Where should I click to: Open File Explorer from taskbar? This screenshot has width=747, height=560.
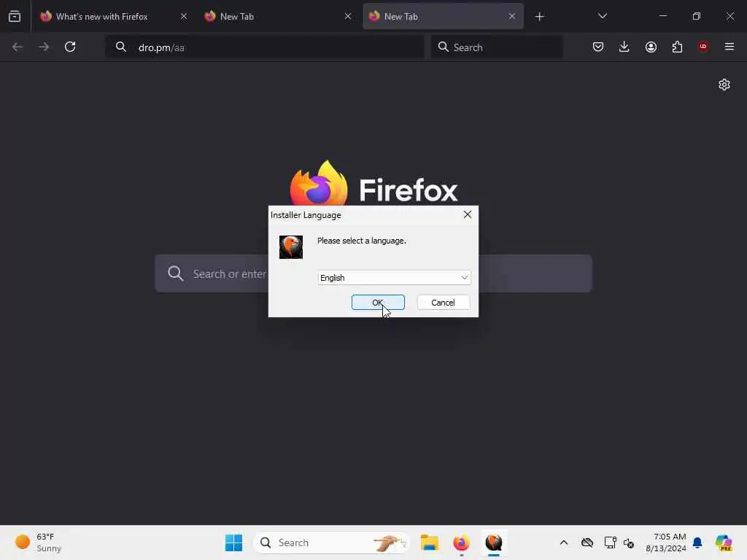429,542
